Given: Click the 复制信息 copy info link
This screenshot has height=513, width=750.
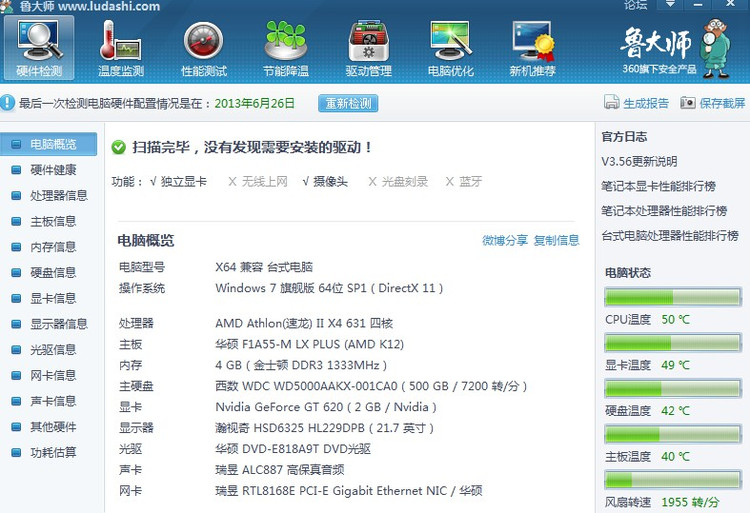Looking at the screenshot, I should [x=556, y=240].
